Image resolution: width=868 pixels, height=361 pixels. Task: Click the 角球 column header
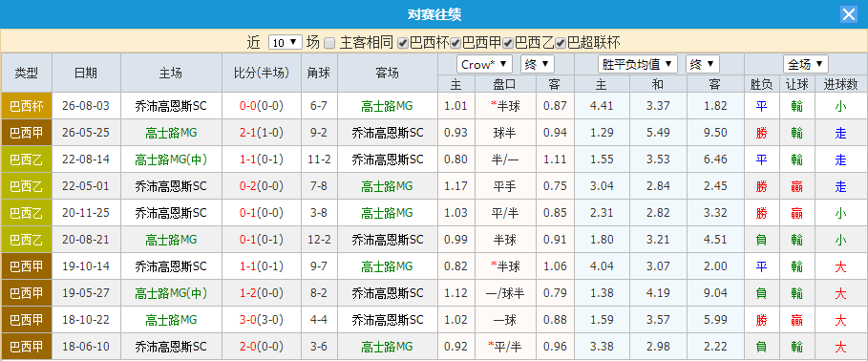tap(319, 73)
